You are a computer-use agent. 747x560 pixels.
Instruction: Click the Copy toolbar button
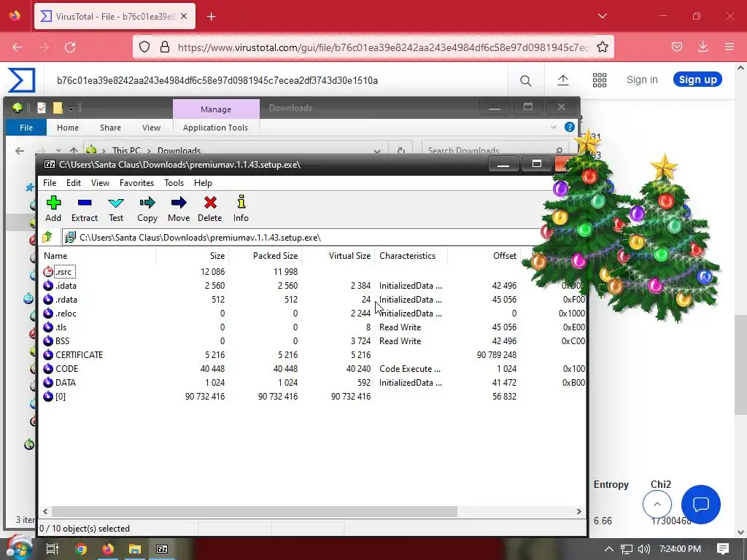[x=147, y=209]
